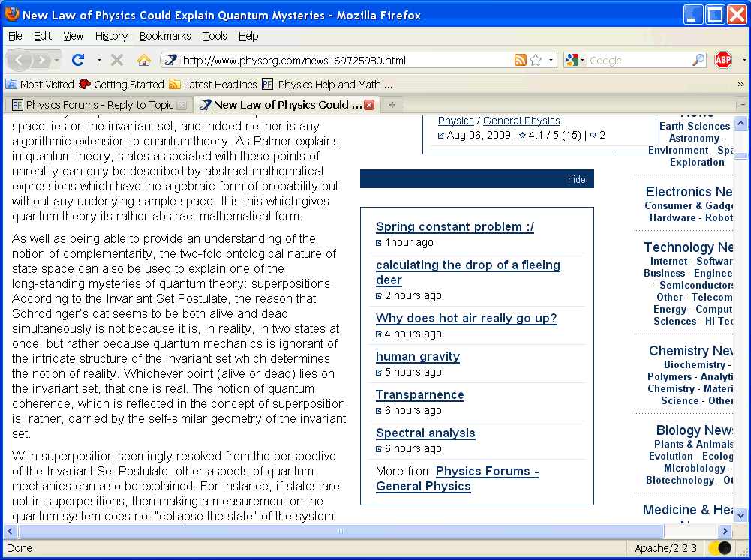Open the View menu
Image resolution: width=751 pixels, height=560 pixels.
(74, 36)
